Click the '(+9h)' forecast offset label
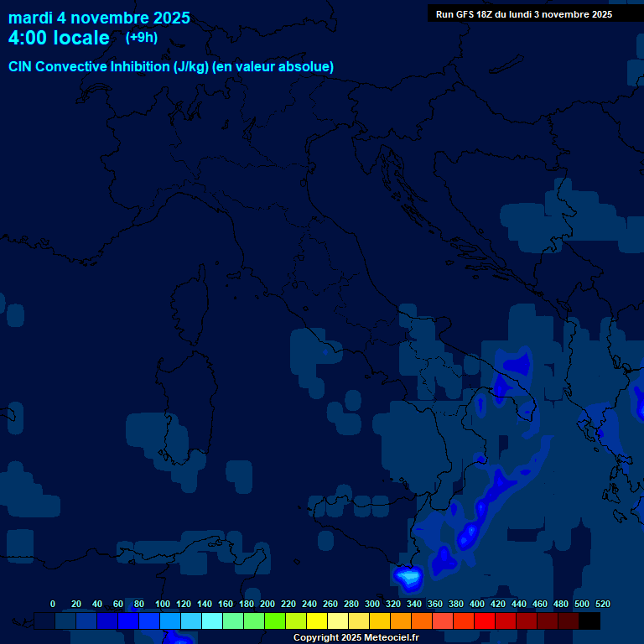Image resolution: width=644 pixels, height=644 pixels. 141,38
